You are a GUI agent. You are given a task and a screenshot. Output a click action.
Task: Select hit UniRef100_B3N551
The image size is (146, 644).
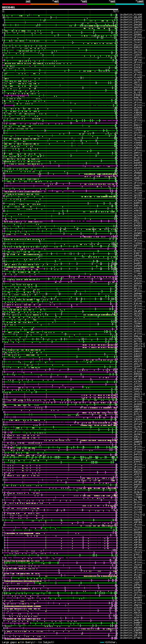coord(131,630)
